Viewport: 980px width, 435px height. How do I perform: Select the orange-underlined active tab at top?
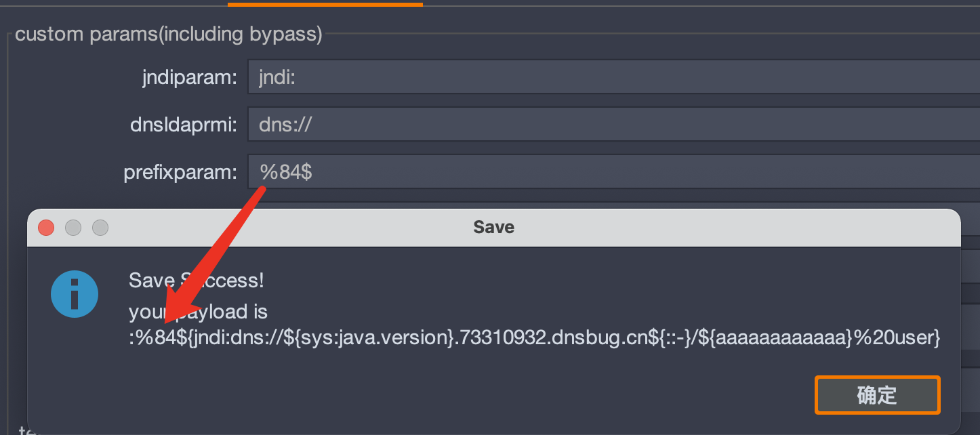pyautogui.click(x=325, y=3)
